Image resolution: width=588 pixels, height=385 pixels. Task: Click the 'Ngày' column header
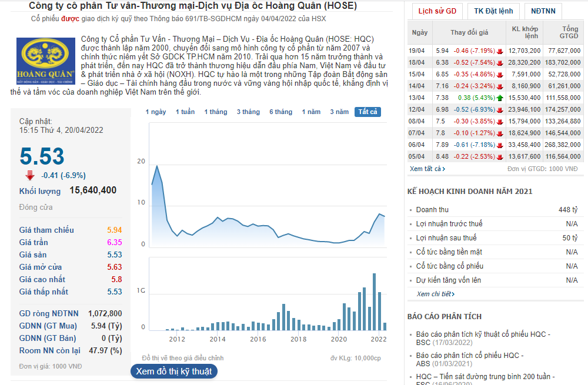(420, 32)
